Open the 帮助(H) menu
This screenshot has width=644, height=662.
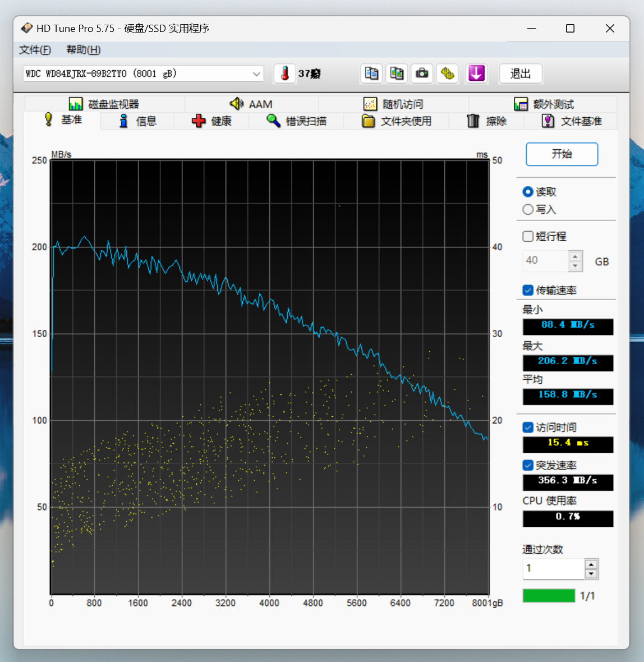[x=83, y=50]
